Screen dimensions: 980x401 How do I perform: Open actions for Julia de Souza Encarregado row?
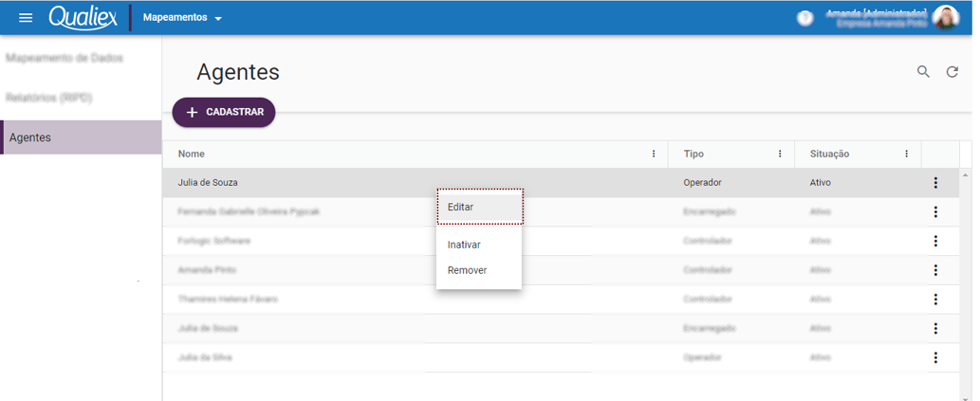pos(935,329)
